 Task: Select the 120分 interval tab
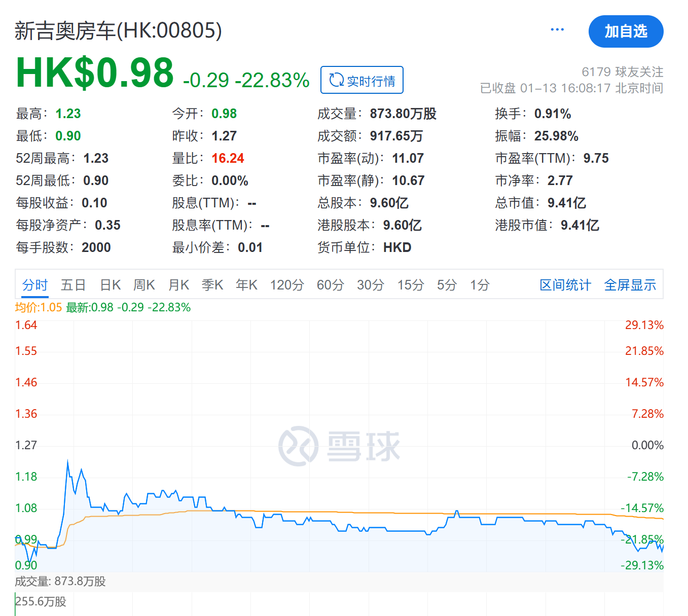[286, 284]
